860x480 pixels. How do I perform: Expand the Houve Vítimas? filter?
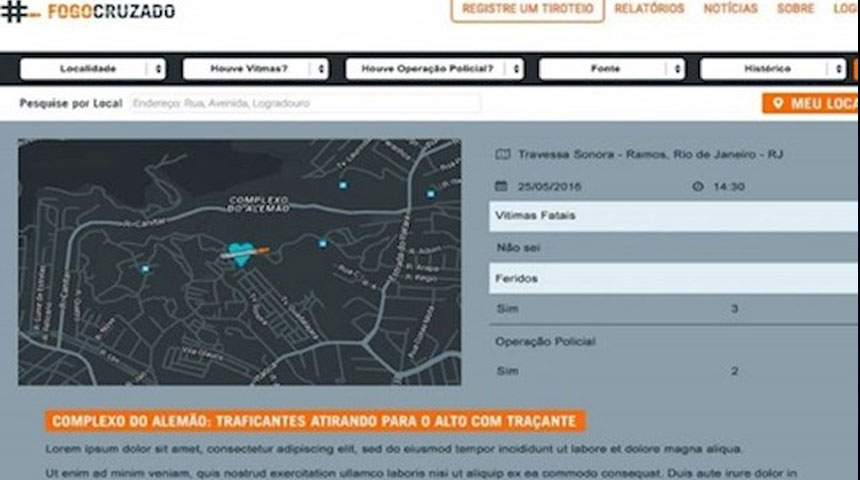(x=255, y=69)
